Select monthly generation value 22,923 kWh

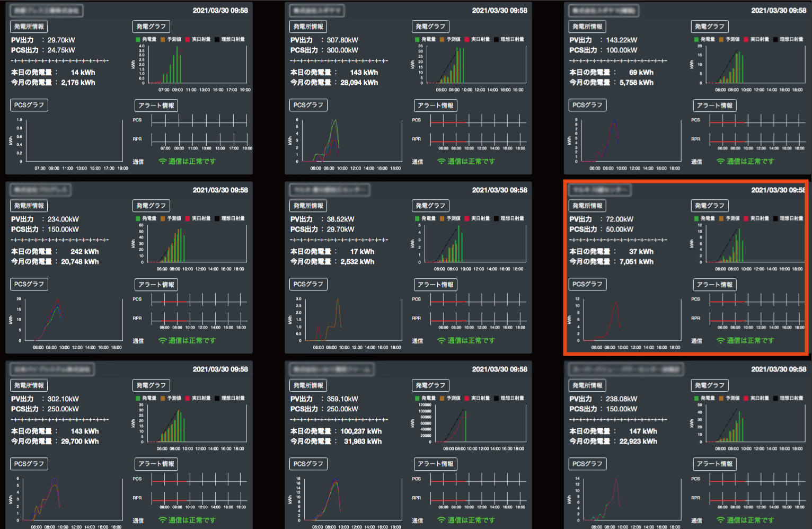tap(638, 442)
